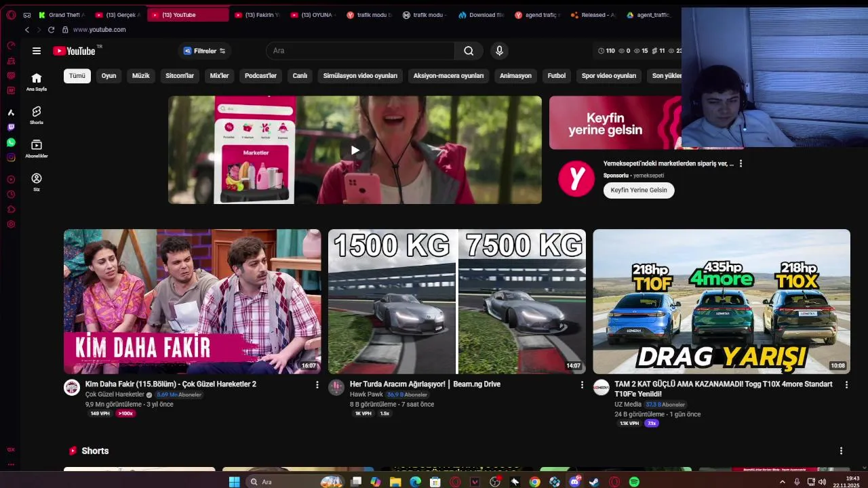Open options menu for Kim Daha Fakir video

tap(317, 385)
